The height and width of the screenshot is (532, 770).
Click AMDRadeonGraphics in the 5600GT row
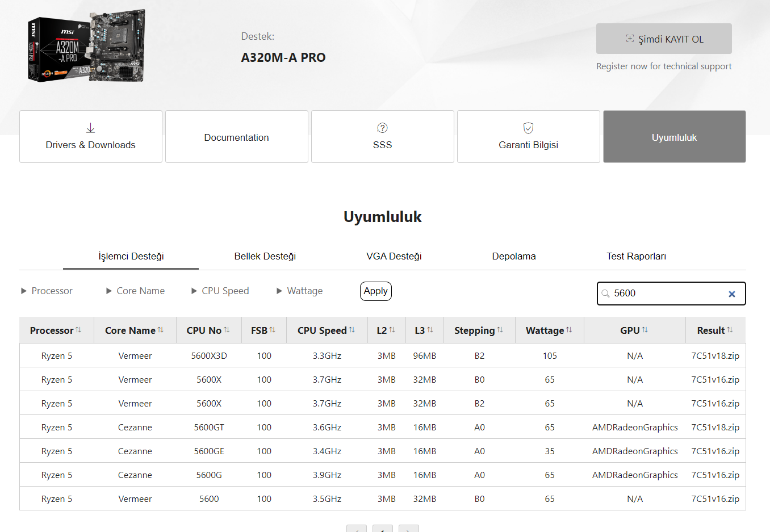pos(635,428)
